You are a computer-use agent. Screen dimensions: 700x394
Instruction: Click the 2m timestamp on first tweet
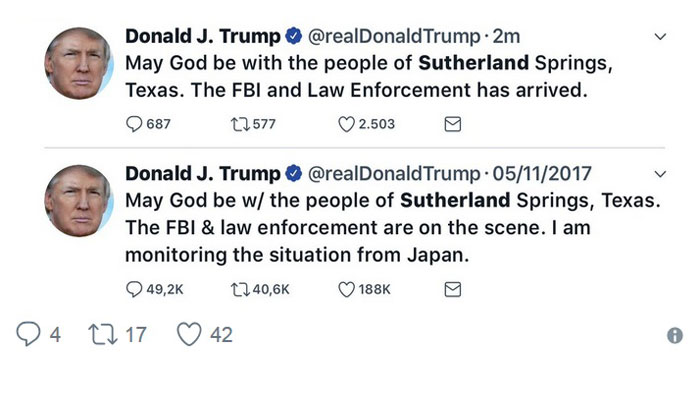(x=506, y=36)
